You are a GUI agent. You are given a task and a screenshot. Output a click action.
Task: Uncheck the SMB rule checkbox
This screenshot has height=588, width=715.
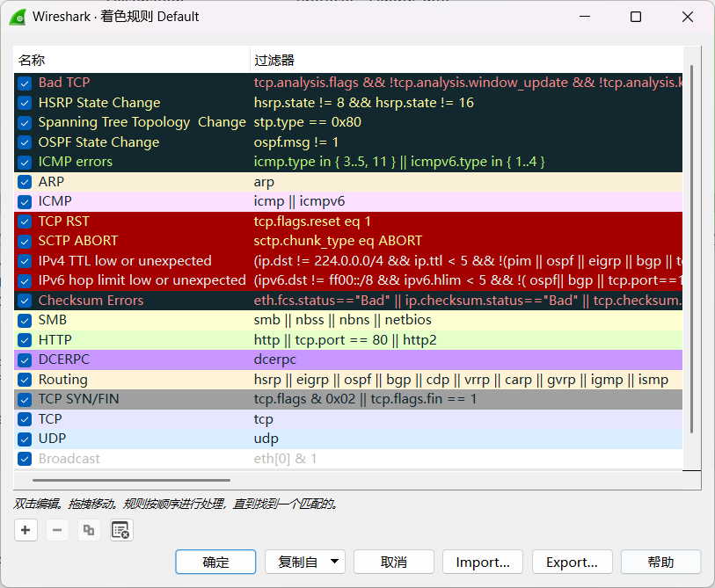pyautogui.click(x=25, y=321)
